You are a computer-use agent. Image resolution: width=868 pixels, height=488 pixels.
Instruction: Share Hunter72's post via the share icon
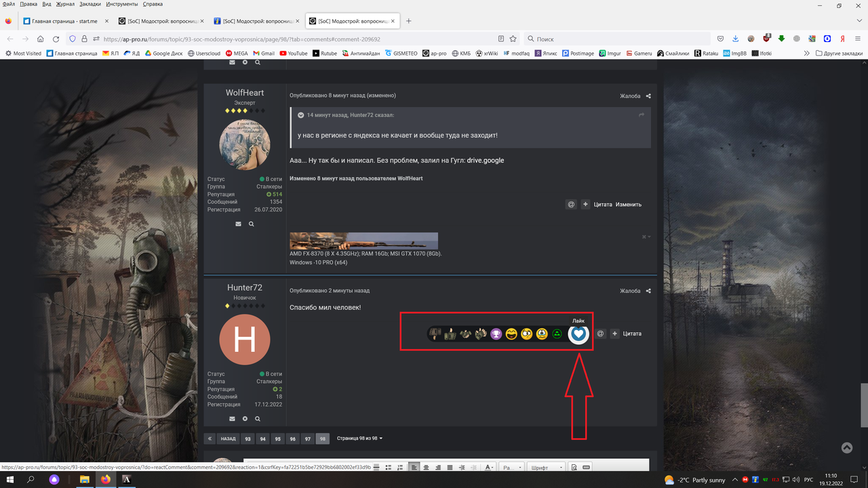tap(648, 291)
